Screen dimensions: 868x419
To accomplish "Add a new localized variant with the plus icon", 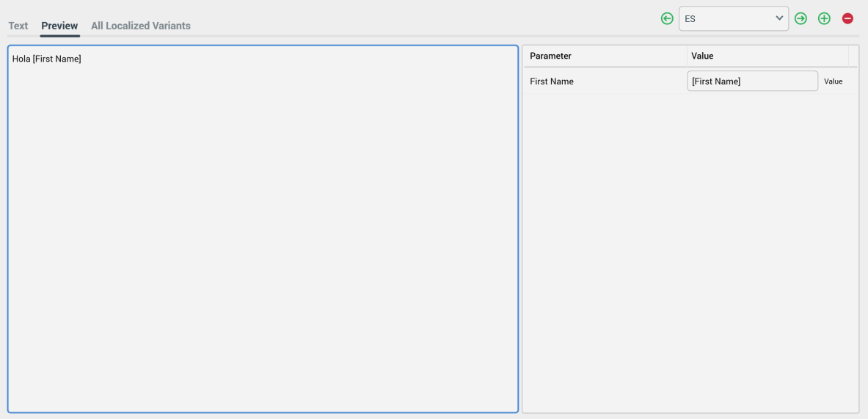I will (x=824, y=19).
